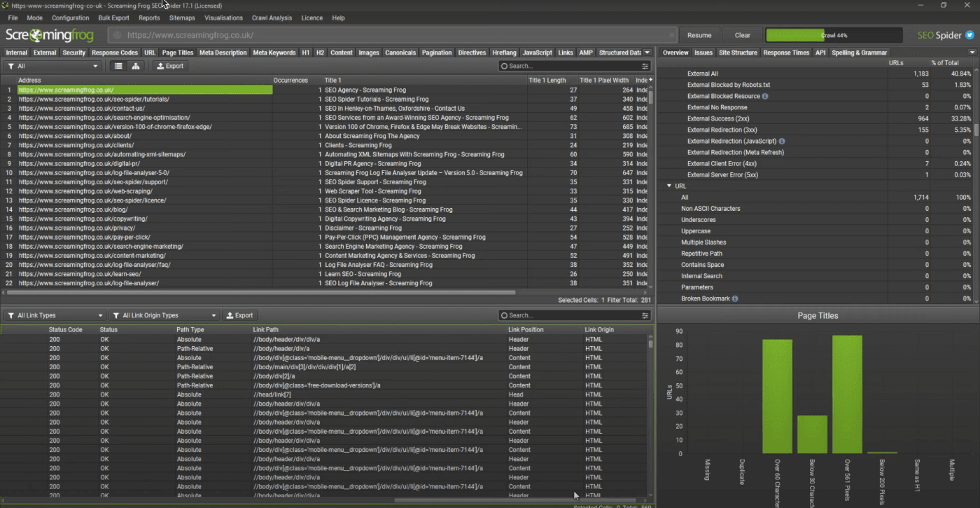The height and width of the screenshot is (508, 980).
Task: Switch to the Meta Description tab
Action: click(223, 53)
